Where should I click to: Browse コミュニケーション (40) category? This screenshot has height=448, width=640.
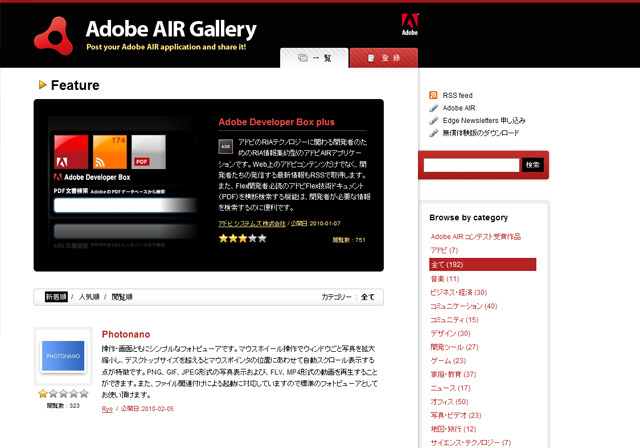[x=464, y=306]
